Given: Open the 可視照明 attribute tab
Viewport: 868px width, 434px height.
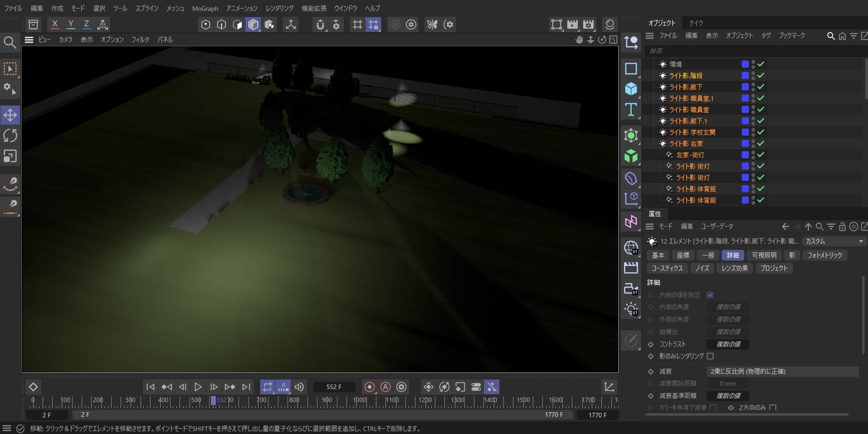Looking at the screenshot, I should (764, 255).
